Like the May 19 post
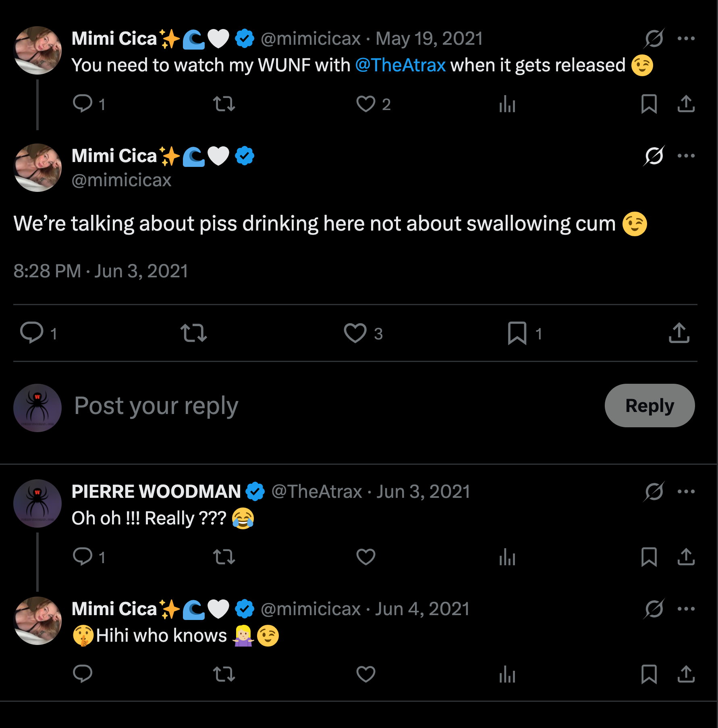The height and width of the screenshot is (728, 718). pos(366,104)
